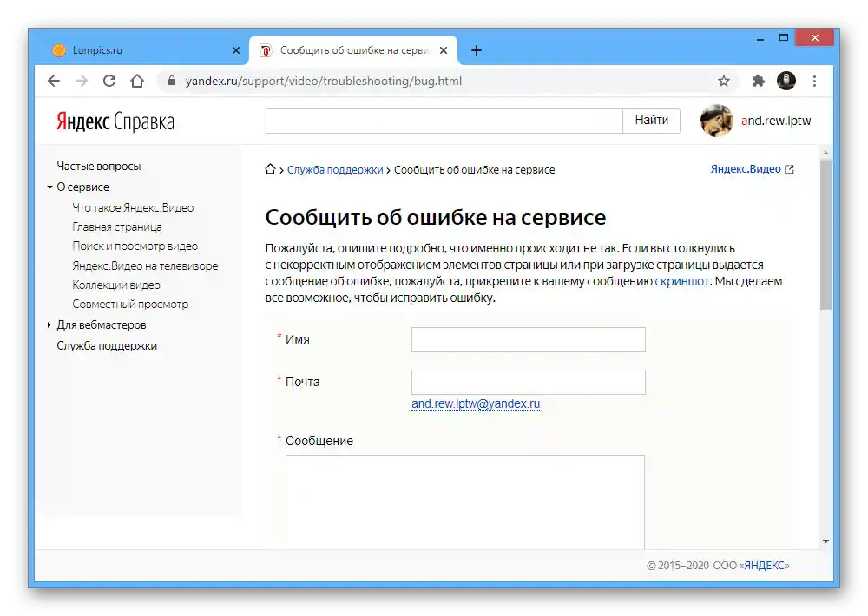
Task: Click the Сообщить об ошибке на сервисе heading
Action: coord(436,218)
